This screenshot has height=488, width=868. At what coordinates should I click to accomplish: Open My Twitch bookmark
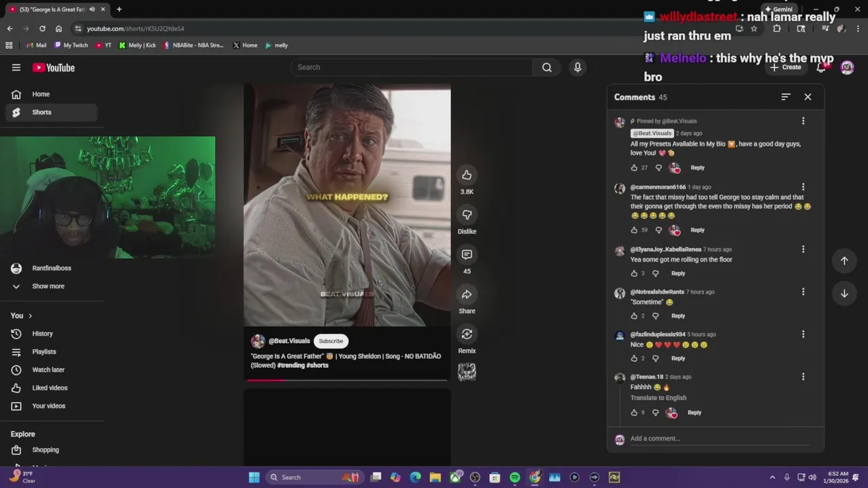pyautogui.click(x=71, y=45)
